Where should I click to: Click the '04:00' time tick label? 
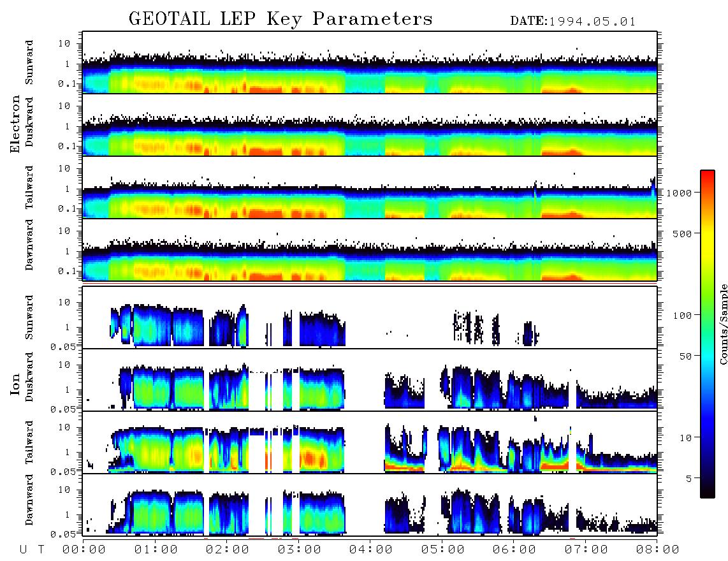371,550
